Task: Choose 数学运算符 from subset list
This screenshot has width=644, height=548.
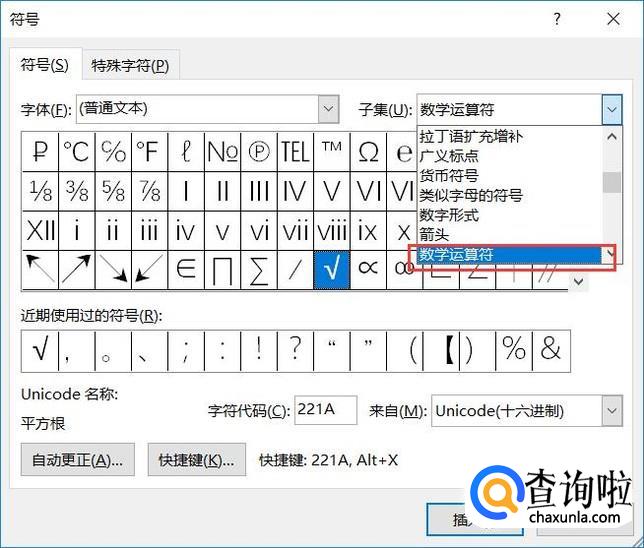Action: click(x=509, y=255)
